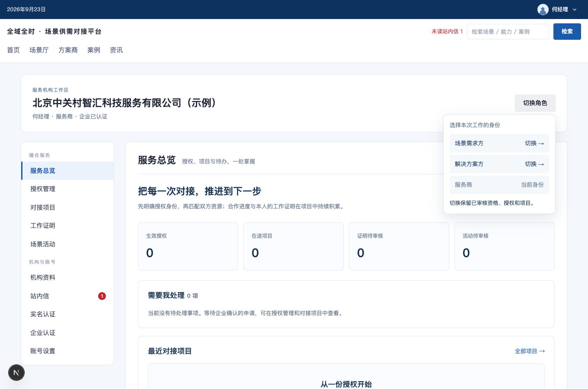Open the 案例 navigation item

click(x=94, y=50)
